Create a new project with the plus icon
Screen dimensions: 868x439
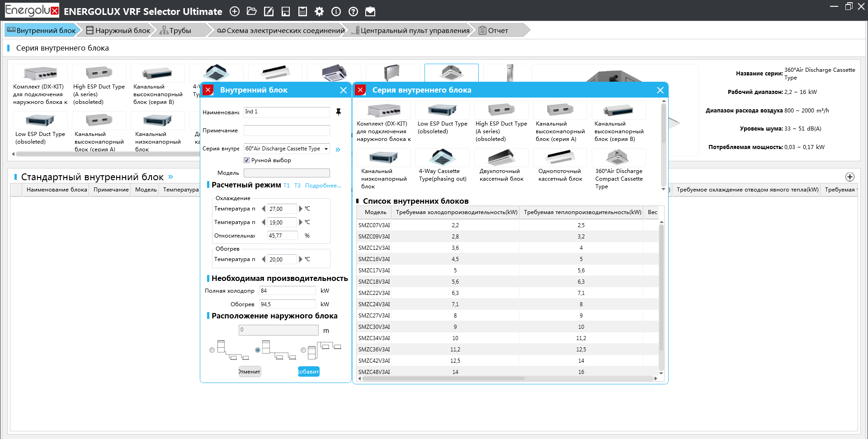[x=235, y=12]
